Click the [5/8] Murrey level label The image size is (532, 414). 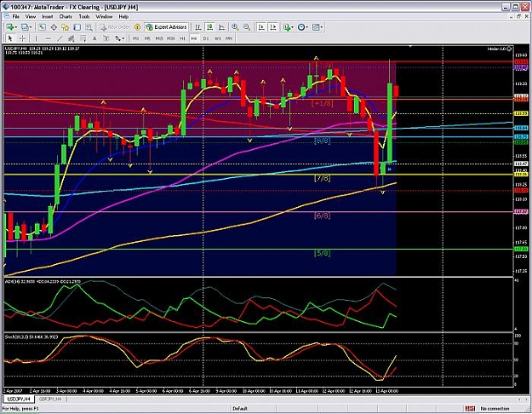(322, 253)
